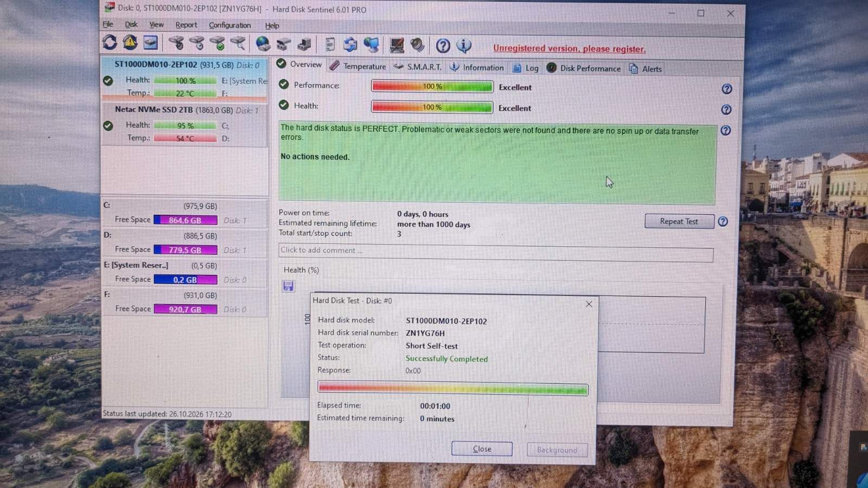Image resolution: width=868 pixels, height=488 pixels.
Task: Click the Background button in test dialog
Action: 557,450
